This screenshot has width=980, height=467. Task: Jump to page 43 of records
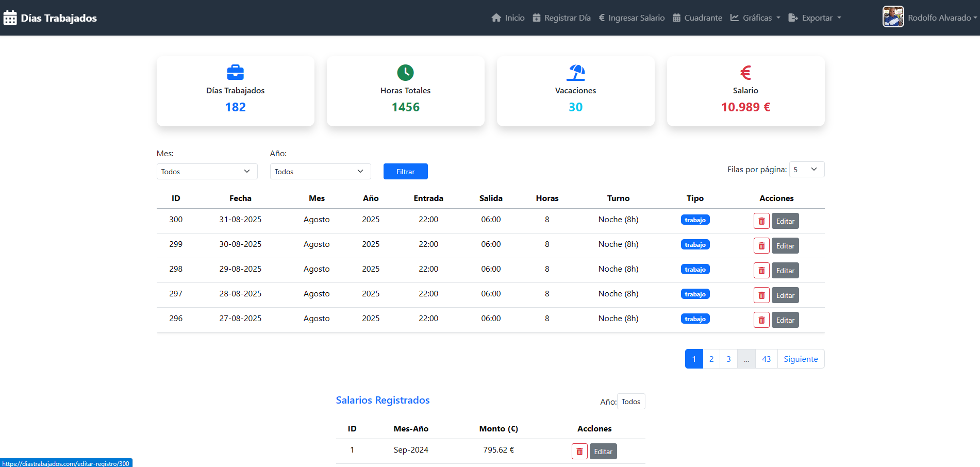[766, 359]
